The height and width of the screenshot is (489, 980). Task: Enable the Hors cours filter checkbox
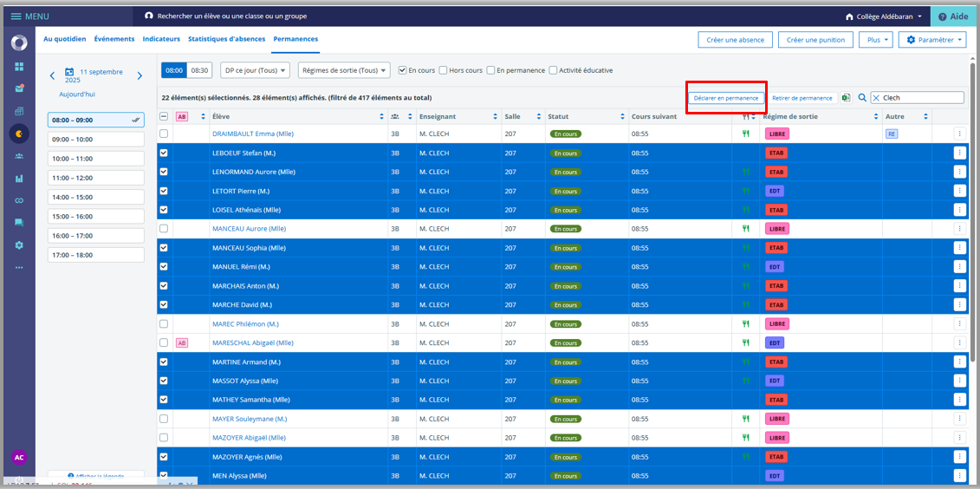coord(444,70)
